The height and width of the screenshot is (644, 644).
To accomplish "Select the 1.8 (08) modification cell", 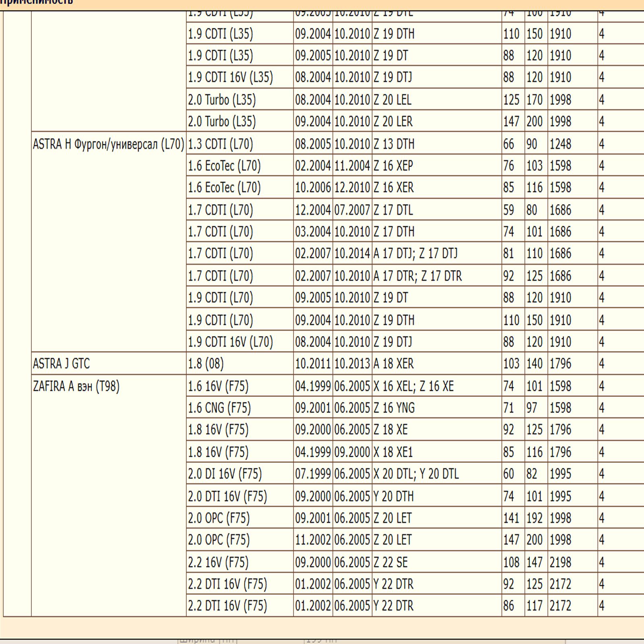I will coord(206,364).
